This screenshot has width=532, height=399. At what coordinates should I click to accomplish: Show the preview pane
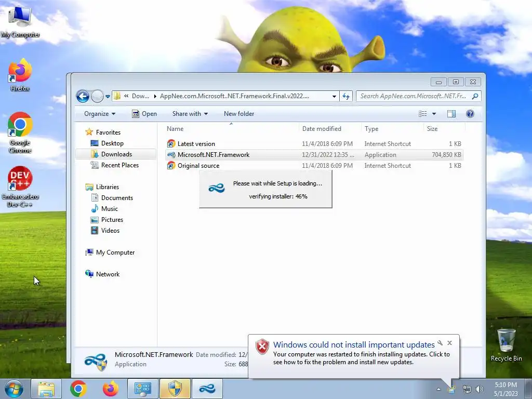click(451, 114)
